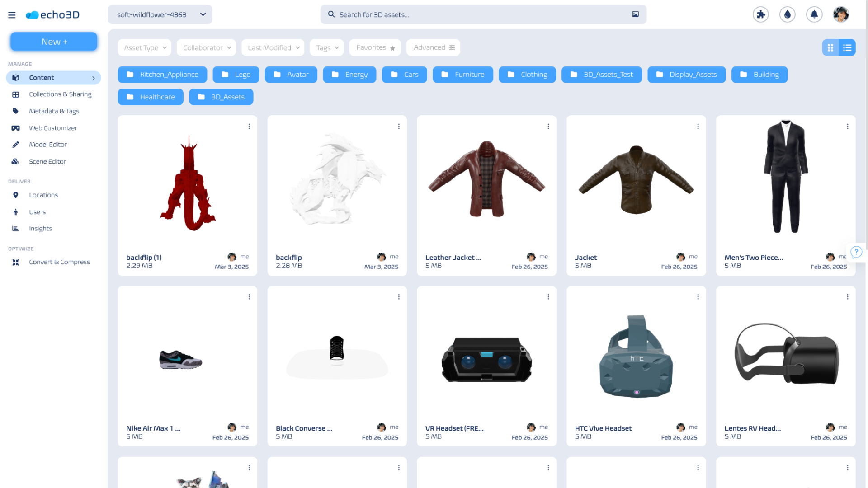Open the Building folder

coord(759,75)
